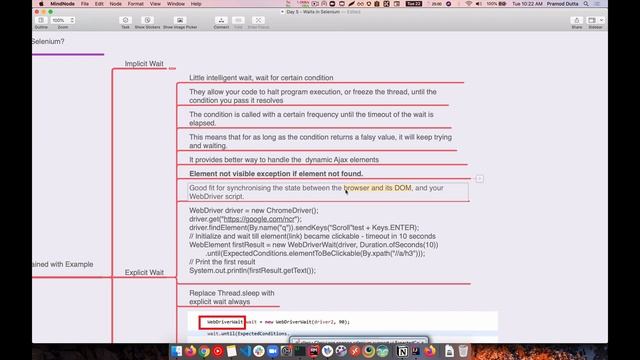The height and width of the screenshot is (360, 640).
Task: Click the selected 'Good fit for synchronising the state' node
Action: point(328,192)
